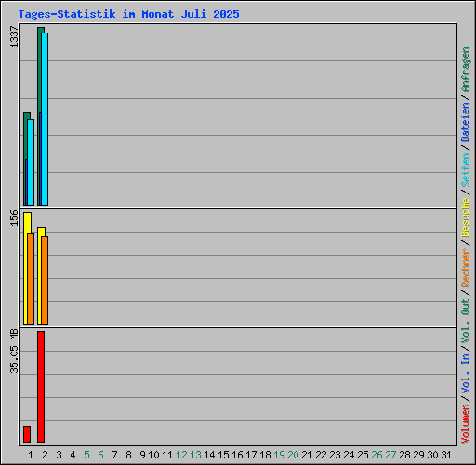
Task: Click the 35.05 MB axis label
Action: [14, 352]
